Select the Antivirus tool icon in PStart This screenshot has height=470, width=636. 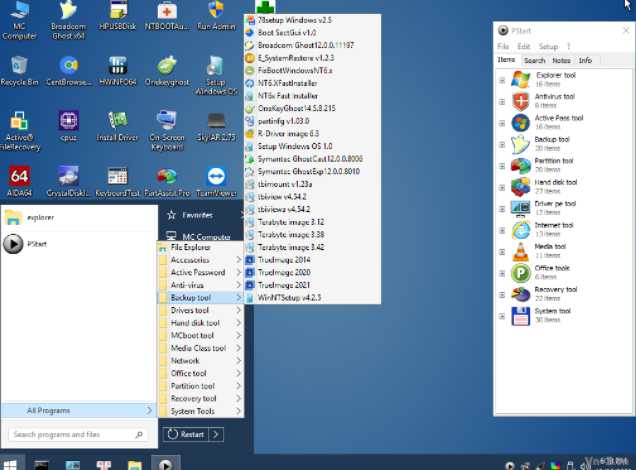coord(520,101)
